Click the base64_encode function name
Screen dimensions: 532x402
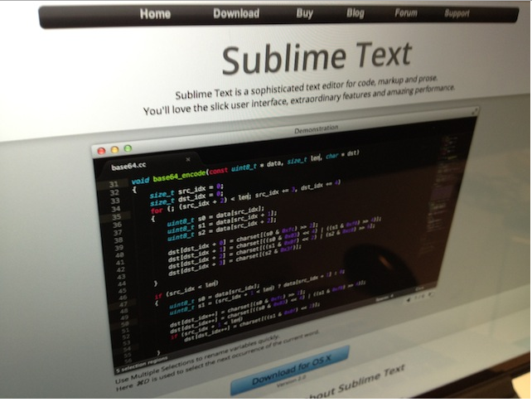pos(179,176)
